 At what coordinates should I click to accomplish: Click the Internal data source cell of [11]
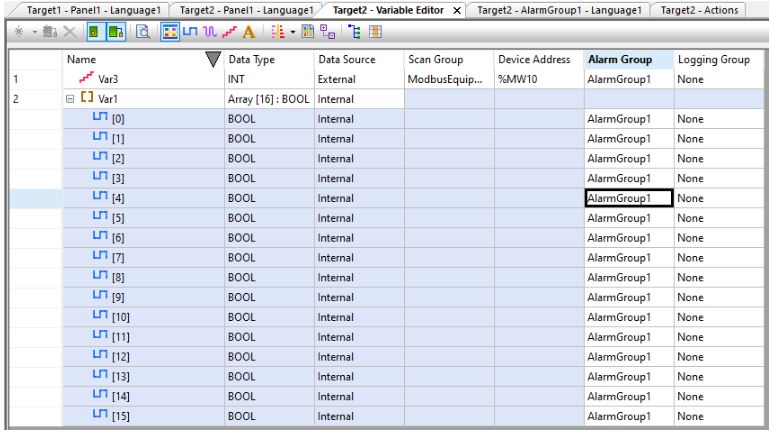click(x=359, y=337)
